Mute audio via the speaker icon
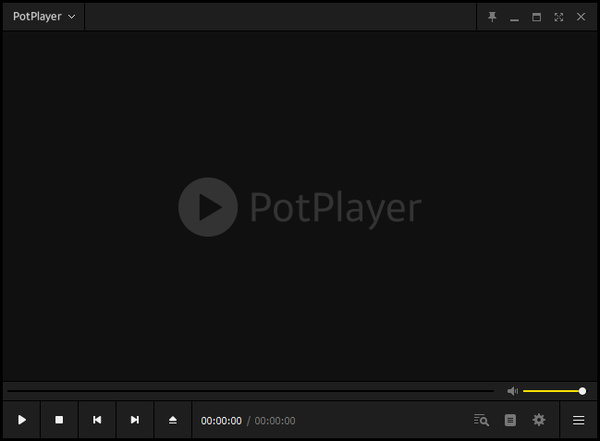Viewport: 600px width, 441px height. coord(512,391)
